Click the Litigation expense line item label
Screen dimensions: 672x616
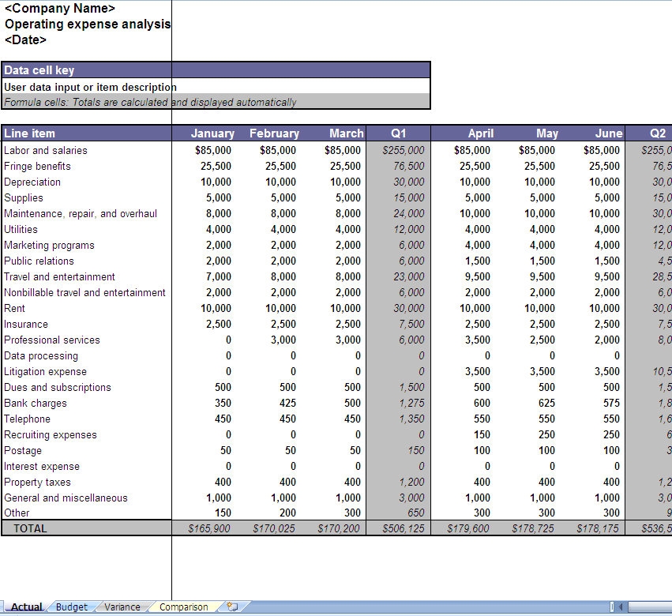(x=46, y=371)
